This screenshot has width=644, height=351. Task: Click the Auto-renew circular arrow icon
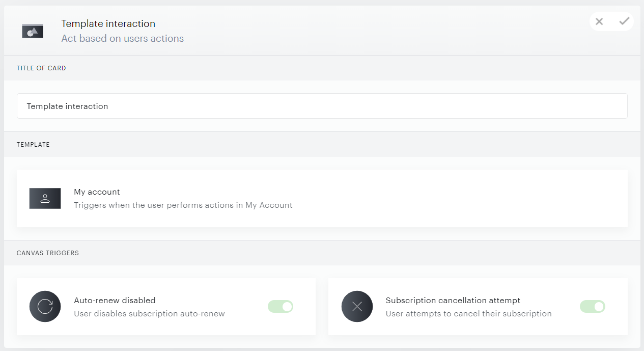[45, 307]
